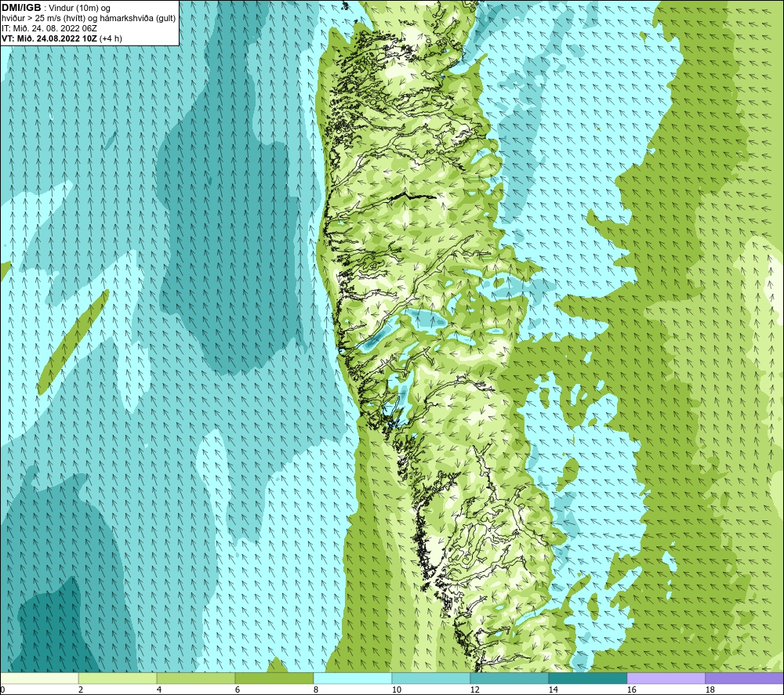Click the 14–16 m/s dark teal legend swatch
784x695 pixels.
pos(587,678)
